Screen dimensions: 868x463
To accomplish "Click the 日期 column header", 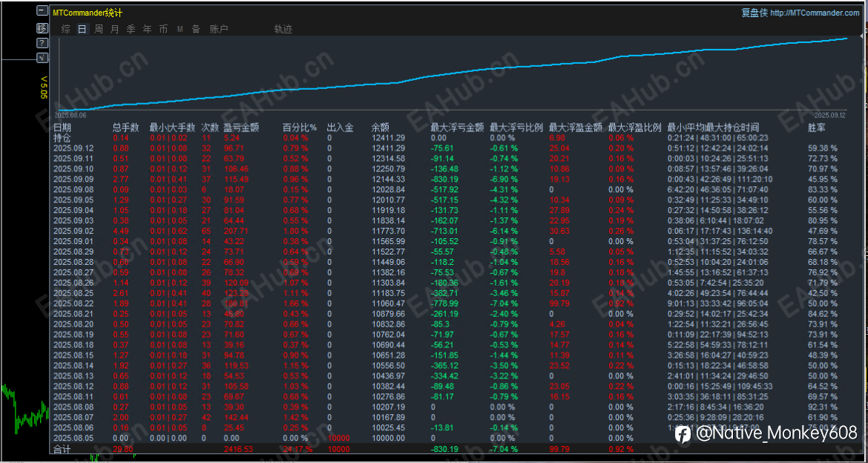I will point(62,128).
